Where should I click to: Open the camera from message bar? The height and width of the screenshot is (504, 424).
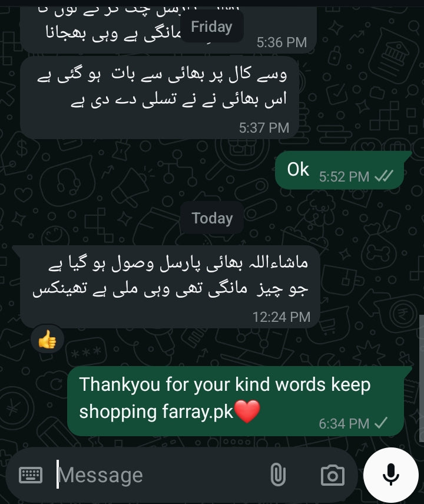(x=333, y=475)
